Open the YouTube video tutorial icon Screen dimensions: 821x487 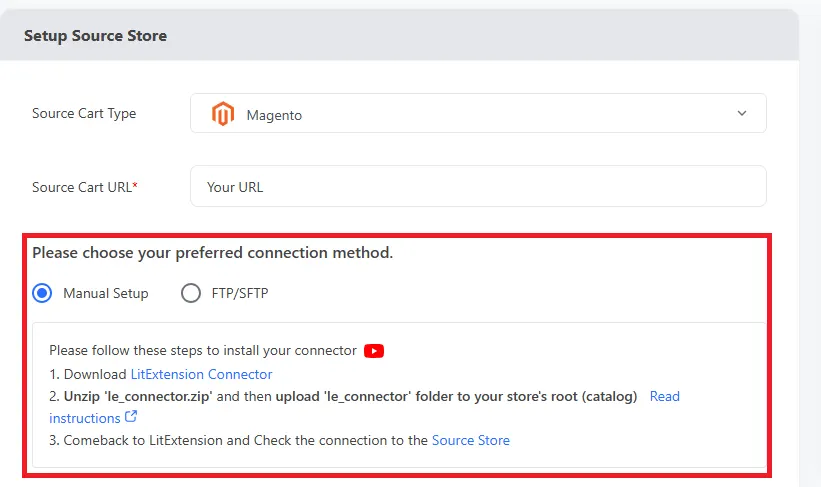tap(374, 351)
